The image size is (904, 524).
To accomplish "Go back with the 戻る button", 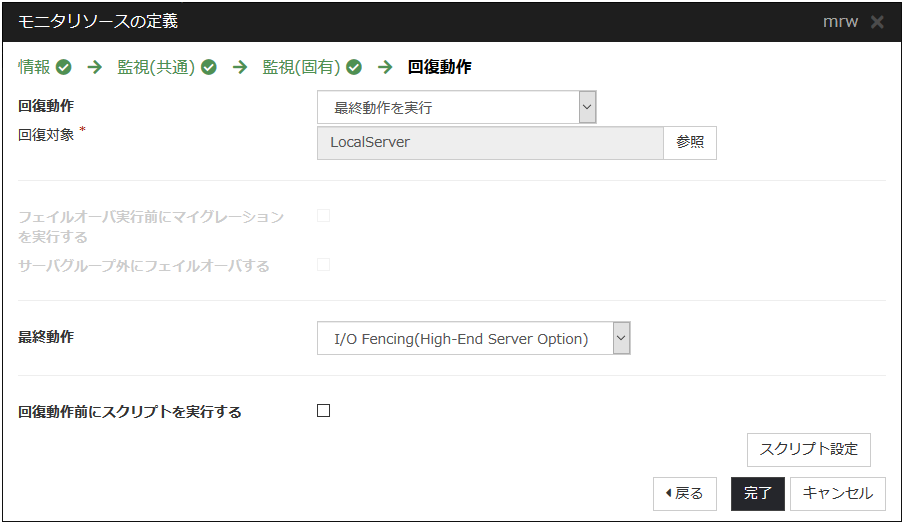I will 684,493.
